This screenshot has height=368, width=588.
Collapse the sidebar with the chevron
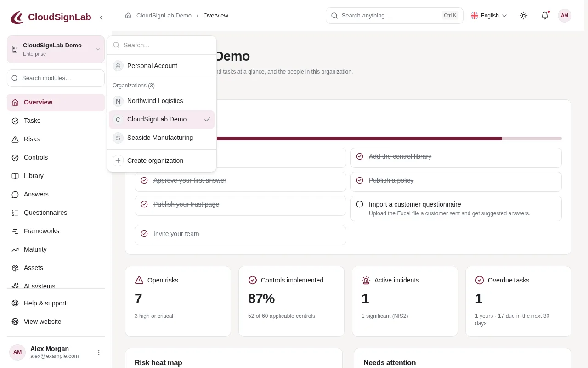tap(101, 17)
